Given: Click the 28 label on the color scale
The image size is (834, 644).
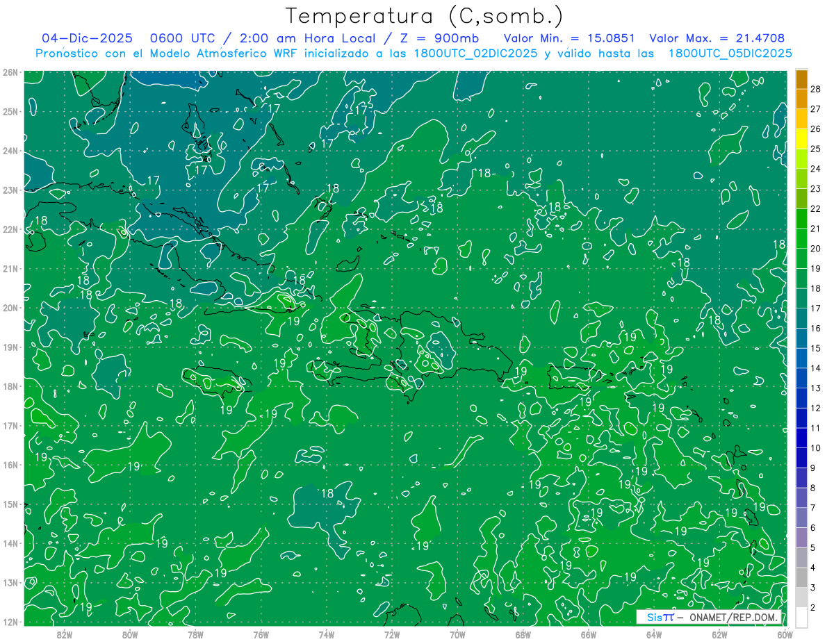Looking at the screenshot, I should pyautogui.click(x=815, y=88).
